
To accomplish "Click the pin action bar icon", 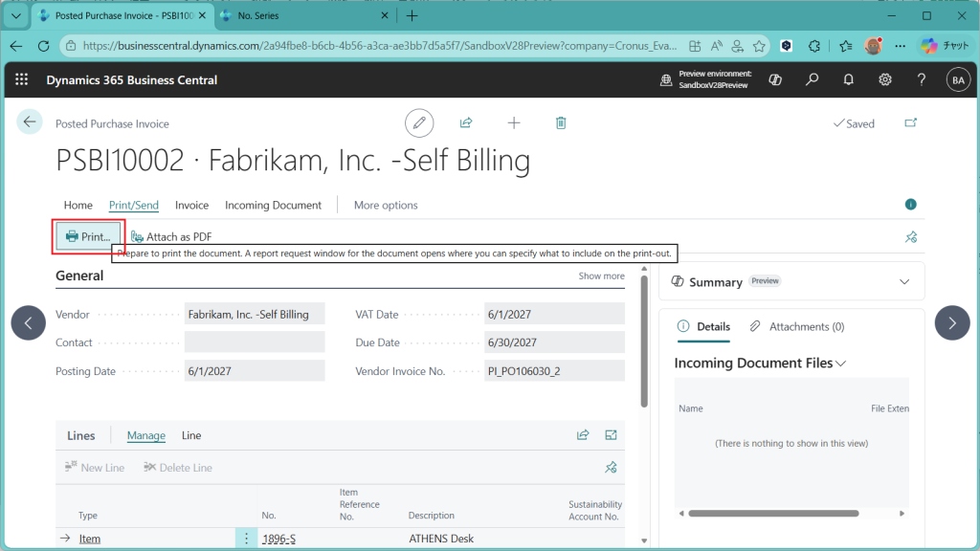I will coord(910,237).
